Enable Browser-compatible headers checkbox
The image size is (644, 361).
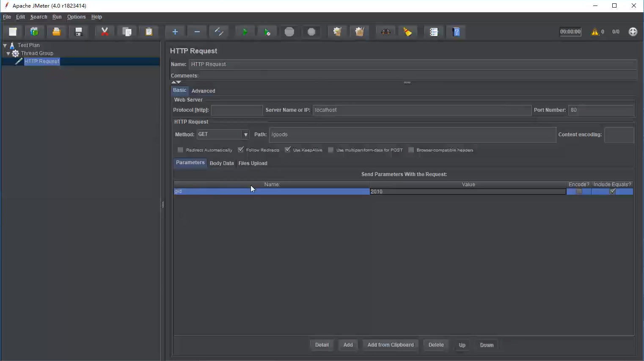point(411,150)
